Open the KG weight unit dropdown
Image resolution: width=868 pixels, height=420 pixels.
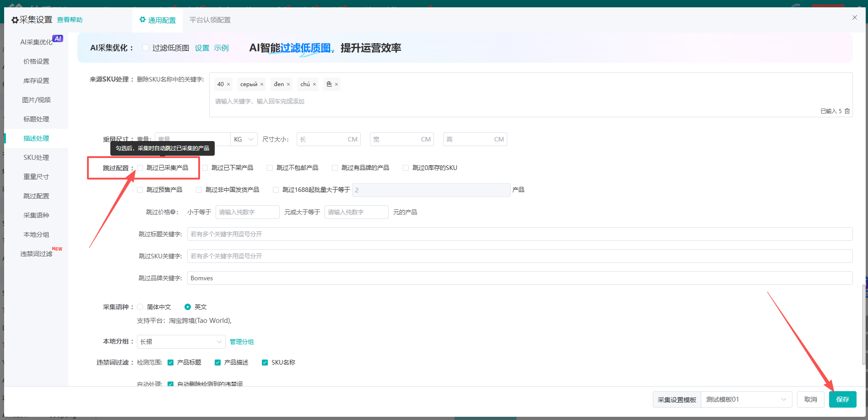pos(244,139)
